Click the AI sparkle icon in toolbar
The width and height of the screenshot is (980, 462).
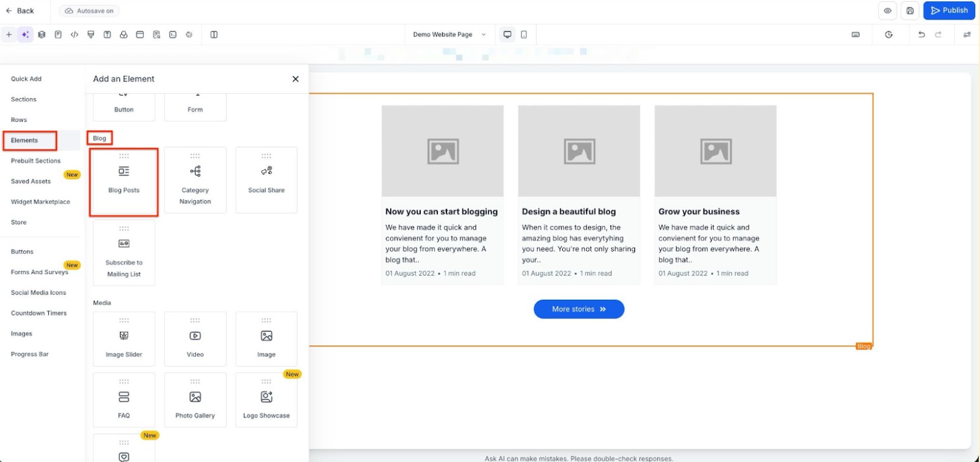point(25,35)
